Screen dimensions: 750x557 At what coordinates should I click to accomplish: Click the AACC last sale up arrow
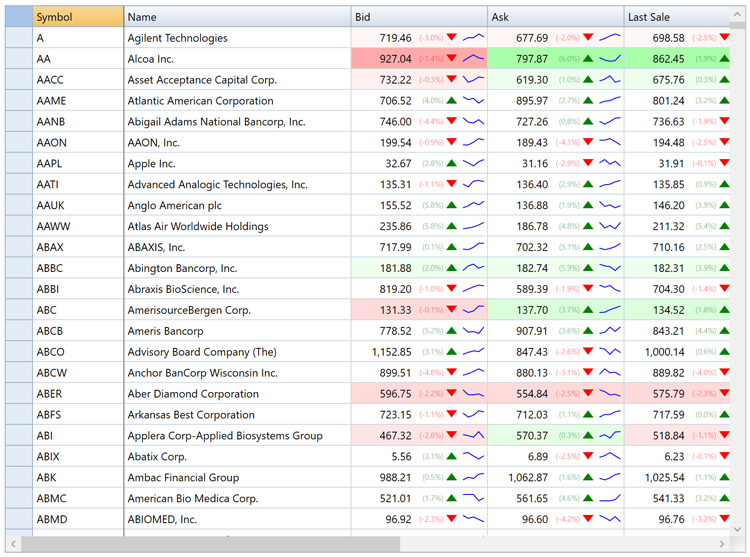point(725,79)
